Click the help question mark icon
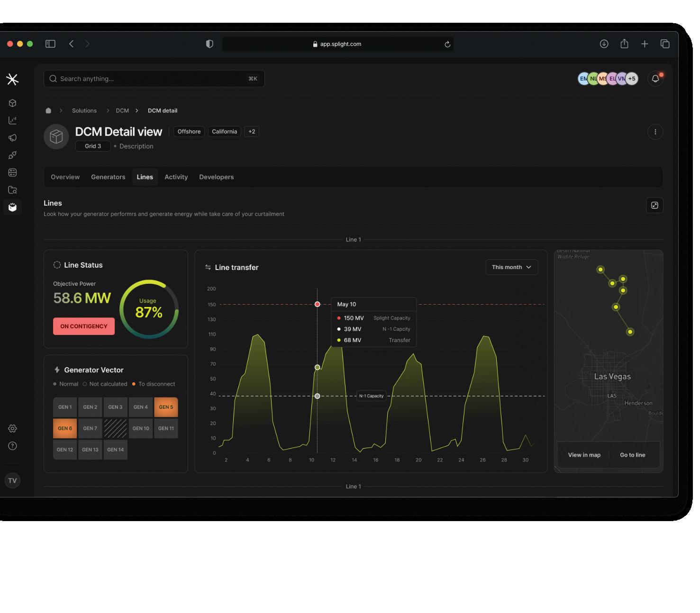This screenshot has width=700, height=613. point(13,446)
